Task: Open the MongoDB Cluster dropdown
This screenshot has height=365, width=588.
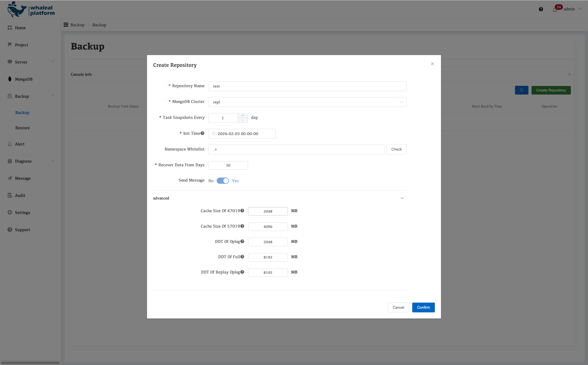Action: coord(307,102)
